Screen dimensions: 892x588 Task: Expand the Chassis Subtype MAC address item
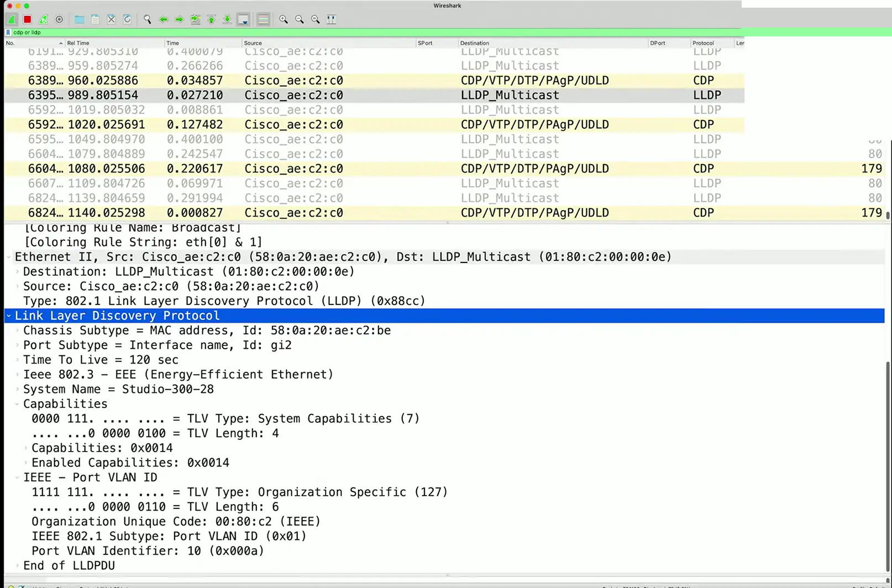(18, 330)
